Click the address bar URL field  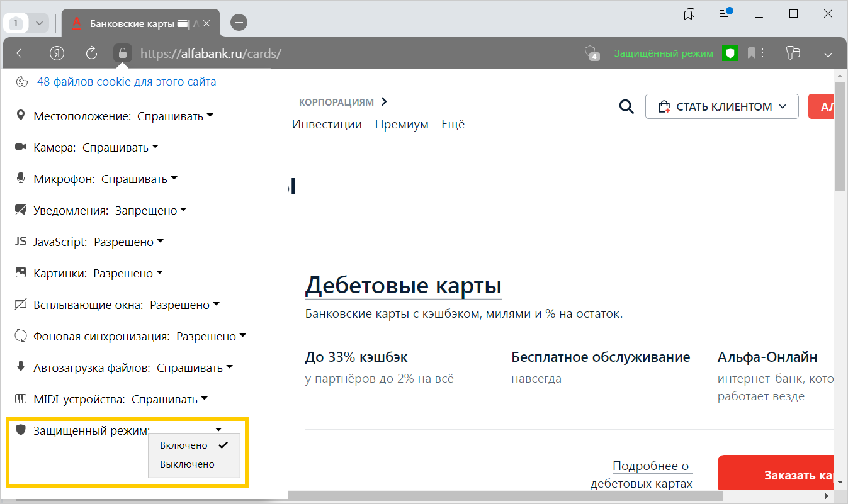[x=353, y=53]
